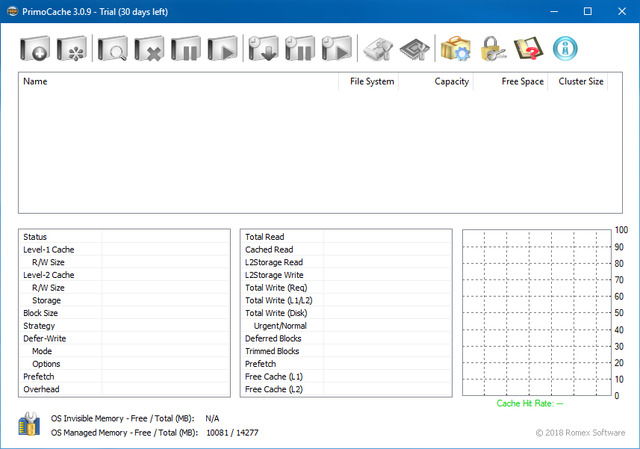Open the options box-with-gear icon

pyautogui.click(x=455, y=48)
